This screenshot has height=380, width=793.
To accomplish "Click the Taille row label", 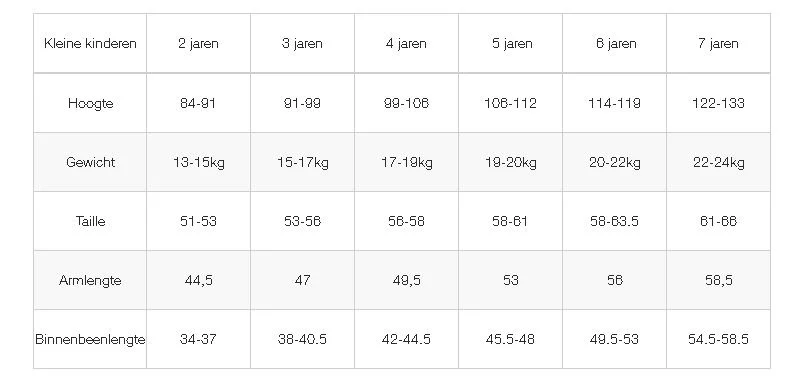I will tap(90, 221).
